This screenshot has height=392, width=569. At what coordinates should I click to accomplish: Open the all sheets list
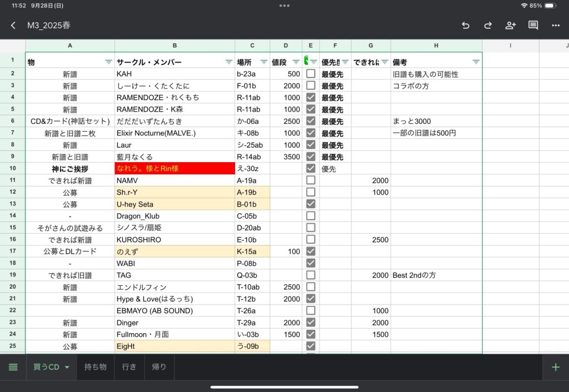(13, 367)
